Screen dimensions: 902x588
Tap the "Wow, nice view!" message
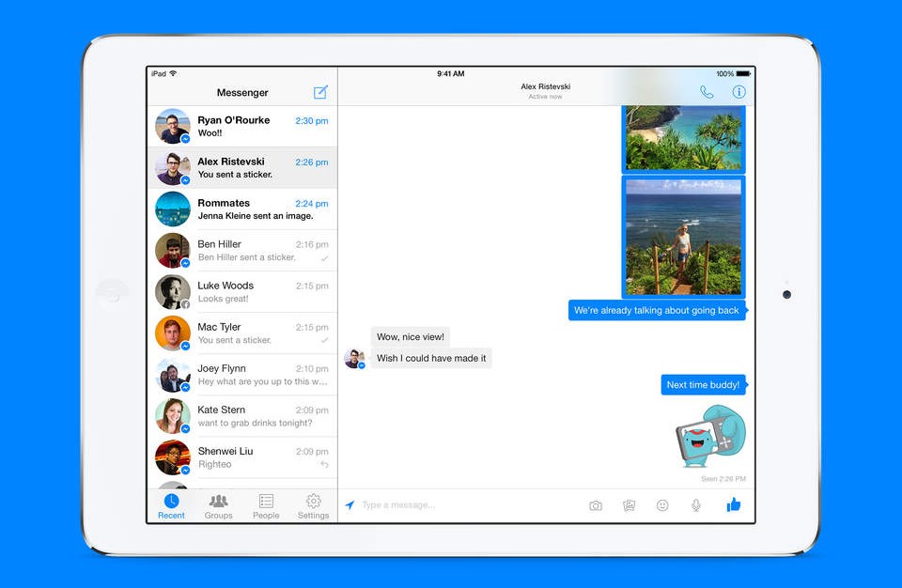click(411, 336)
